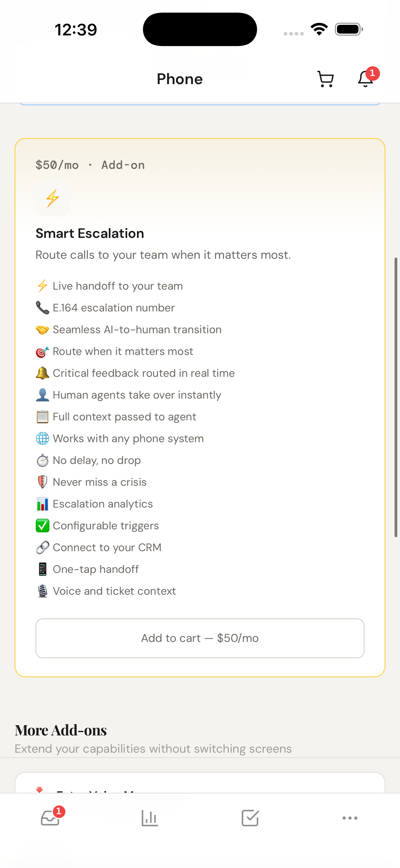This screenshot has height=868, width=400.
Task: Add Smart Escalation to cart
Action: click(200, 638)
